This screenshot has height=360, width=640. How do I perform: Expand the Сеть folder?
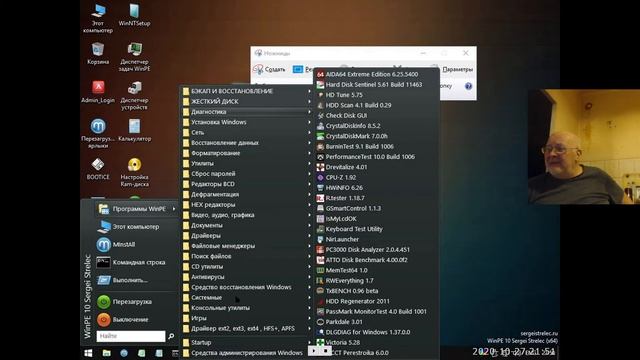247,132
